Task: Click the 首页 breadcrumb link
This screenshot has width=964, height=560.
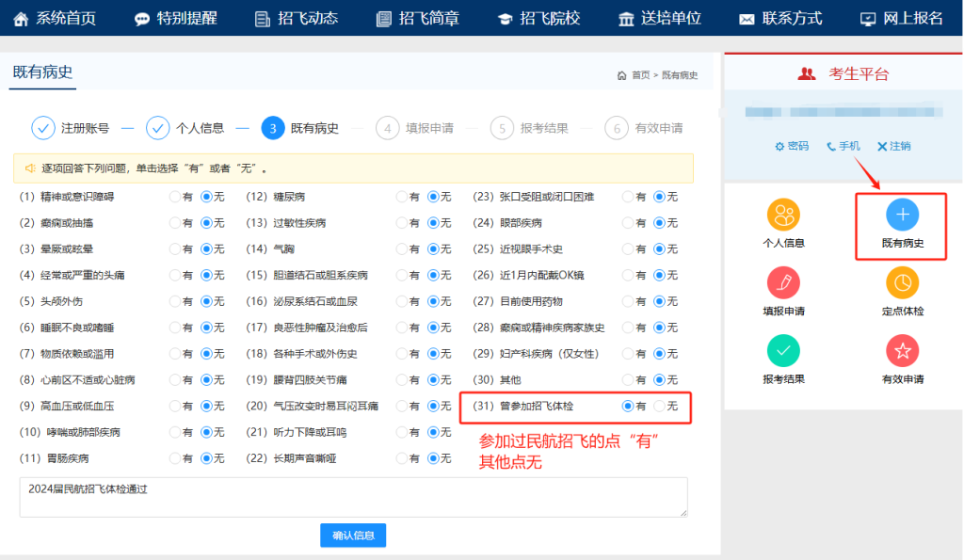Action: click(639, 75)
